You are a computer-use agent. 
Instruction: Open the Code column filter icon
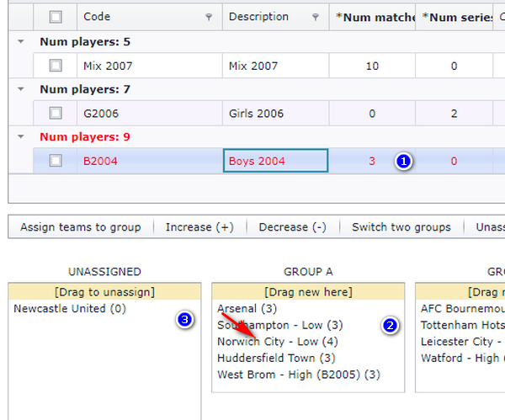209,17
